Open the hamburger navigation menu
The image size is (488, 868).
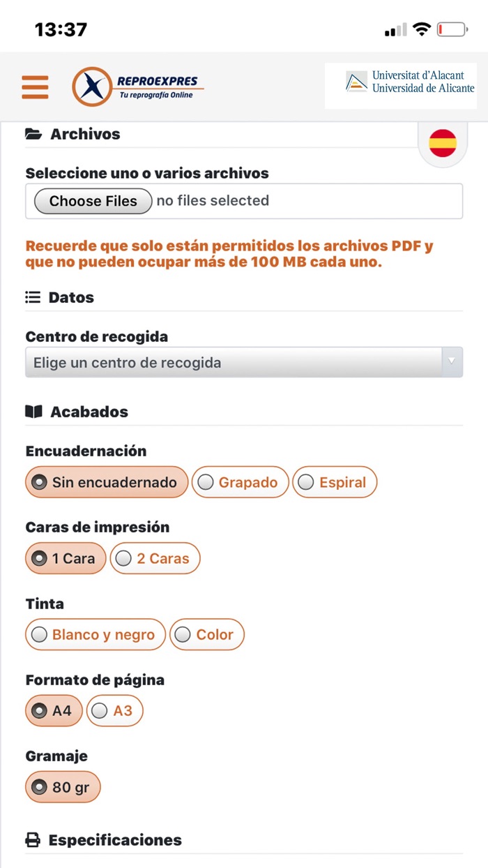(35, 87)
